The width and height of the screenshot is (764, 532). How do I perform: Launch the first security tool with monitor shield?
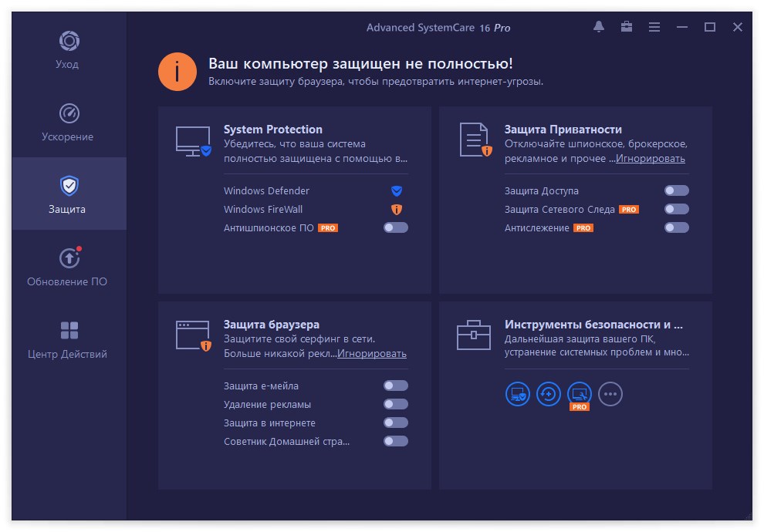click(518, 394)
